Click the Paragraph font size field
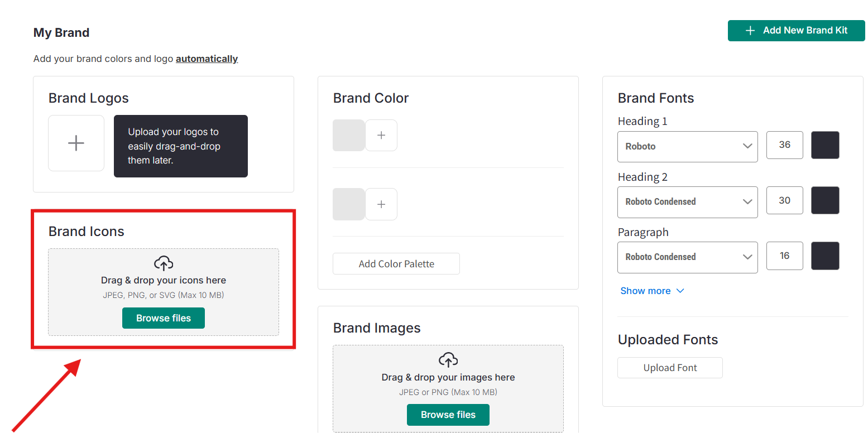The height and width of the screenshot is (433, 868). (784, 256)
